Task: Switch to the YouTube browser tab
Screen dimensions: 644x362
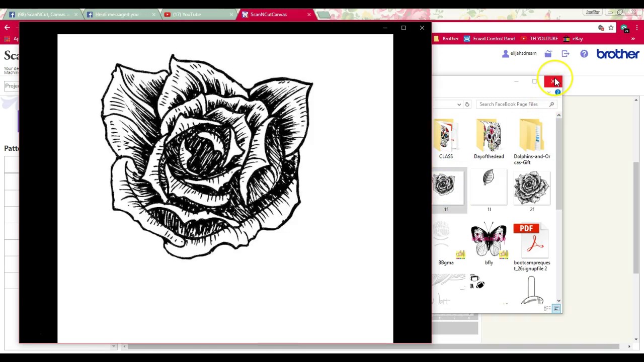Action: coord(187,14)
